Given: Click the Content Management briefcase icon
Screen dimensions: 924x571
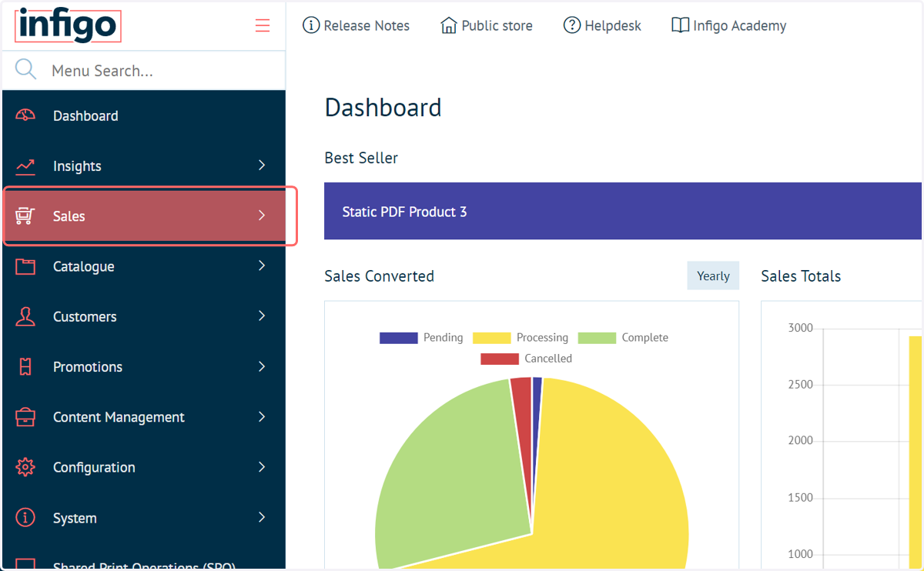Looking at the screenshot, I should 25,417.
